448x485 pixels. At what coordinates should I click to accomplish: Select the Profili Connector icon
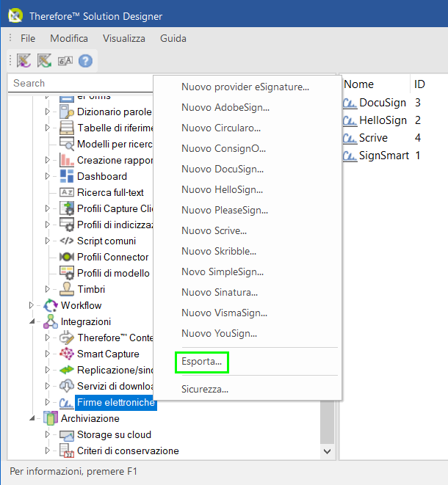point(67,257)
